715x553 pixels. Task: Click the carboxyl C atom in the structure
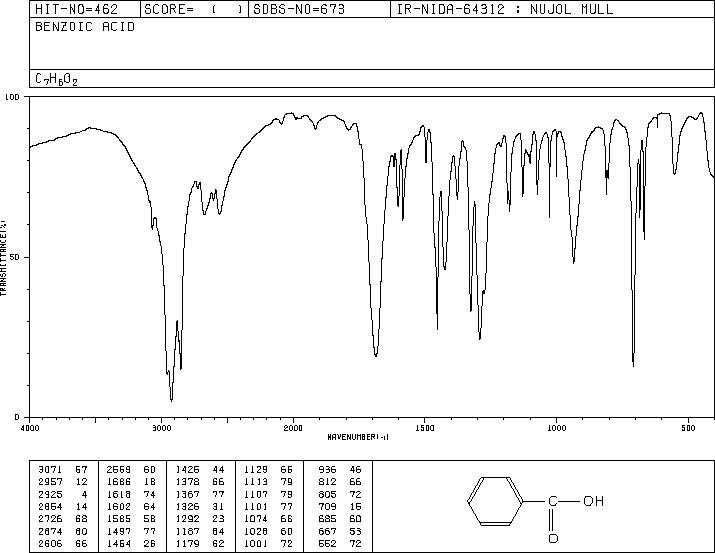tap(553, 501)
